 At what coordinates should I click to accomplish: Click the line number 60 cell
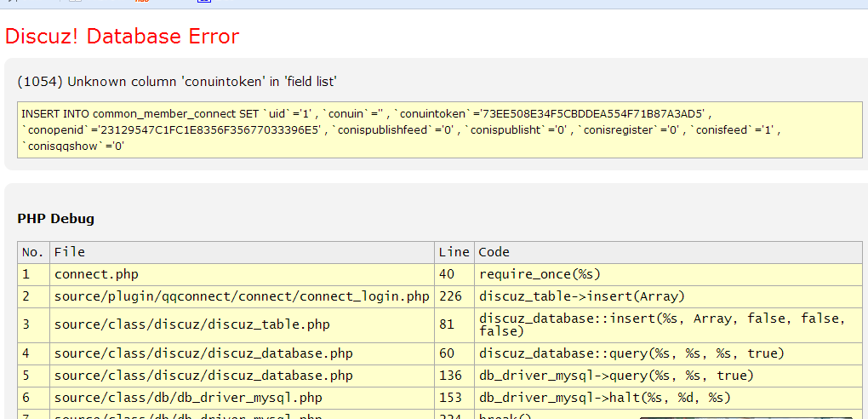coord(448,353)
